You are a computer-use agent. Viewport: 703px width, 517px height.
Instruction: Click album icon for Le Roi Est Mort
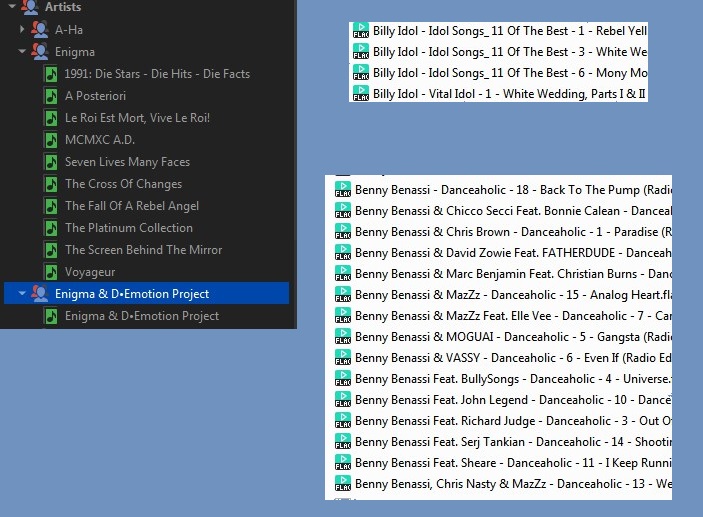51,117
